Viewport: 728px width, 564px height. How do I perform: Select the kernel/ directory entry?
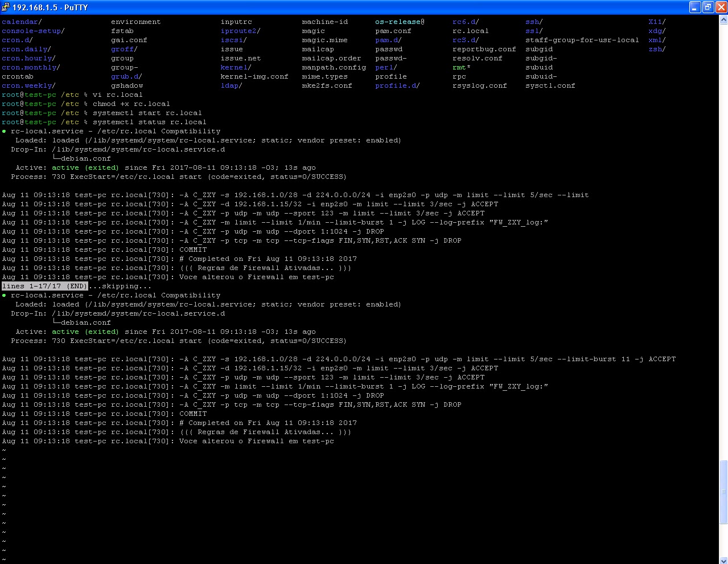click(x=234, y=67)
